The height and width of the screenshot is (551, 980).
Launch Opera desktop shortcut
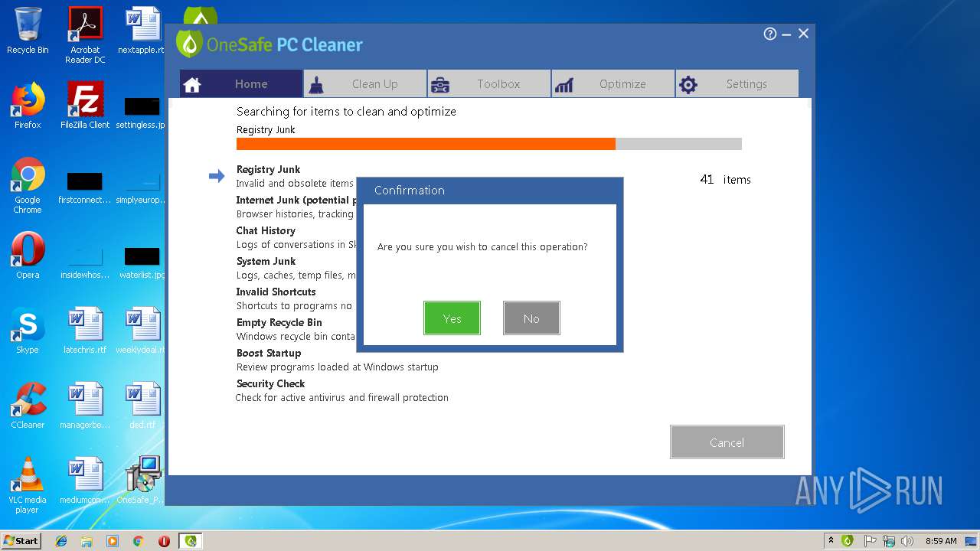tap(28, 256)
